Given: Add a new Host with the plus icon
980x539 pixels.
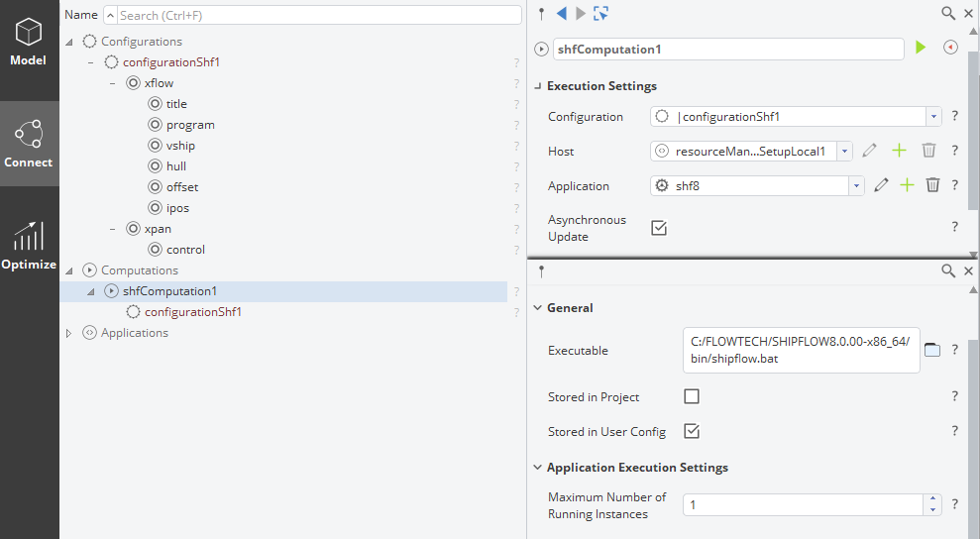Looking at the screenshot, I should pyautogui.click(x=899, y=151).
